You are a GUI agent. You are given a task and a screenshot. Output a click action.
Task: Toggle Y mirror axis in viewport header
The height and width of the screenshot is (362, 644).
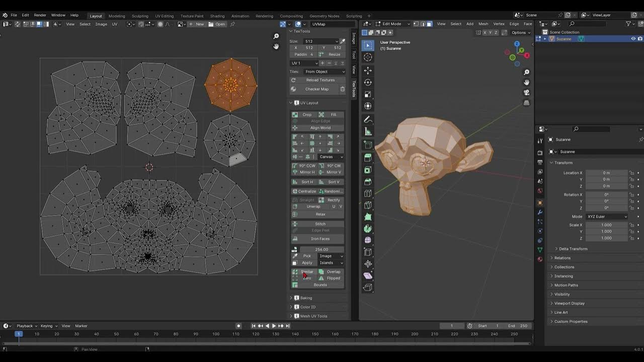pos(491,33)
